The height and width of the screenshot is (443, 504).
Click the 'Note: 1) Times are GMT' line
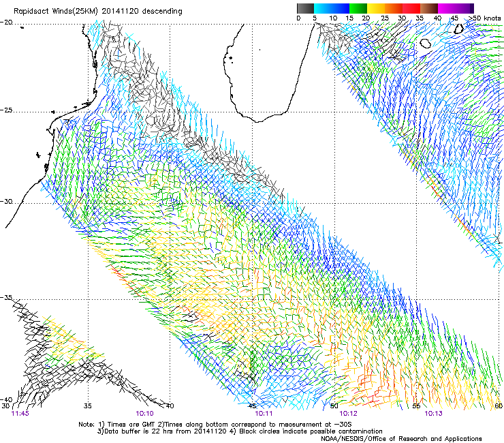(215, 425)
